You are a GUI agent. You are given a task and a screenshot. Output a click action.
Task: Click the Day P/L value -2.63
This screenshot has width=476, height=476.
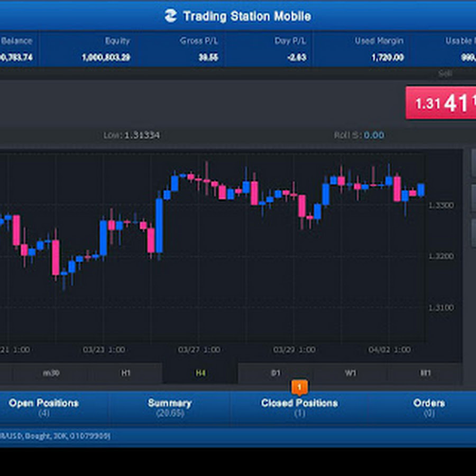point(297,57)
